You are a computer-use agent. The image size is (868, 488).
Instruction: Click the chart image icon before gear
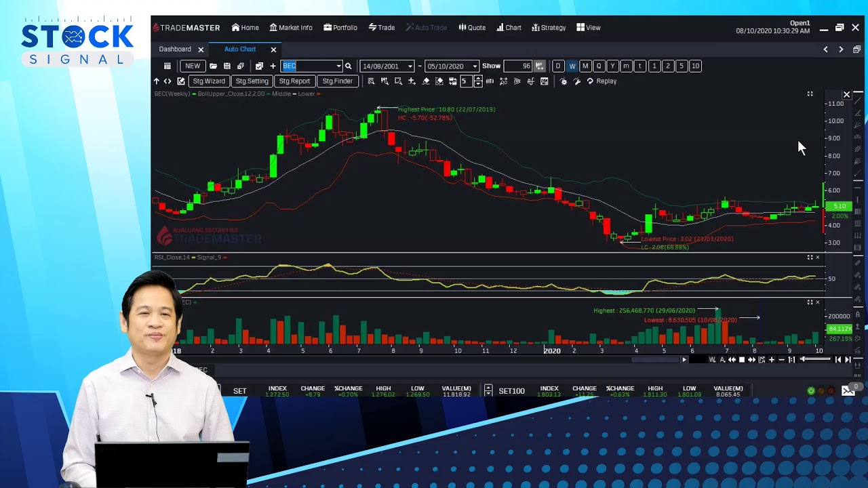[x=544, y=81]
